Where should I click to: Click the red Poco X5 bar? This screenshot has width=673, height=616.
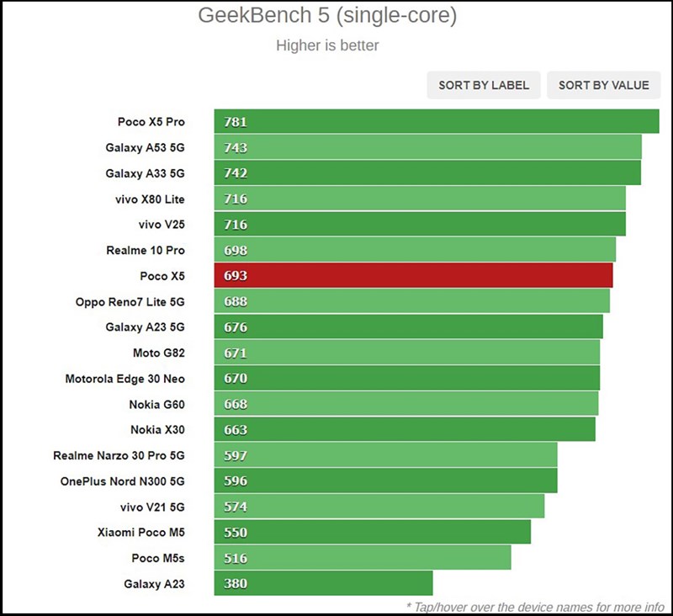(413, 276)
